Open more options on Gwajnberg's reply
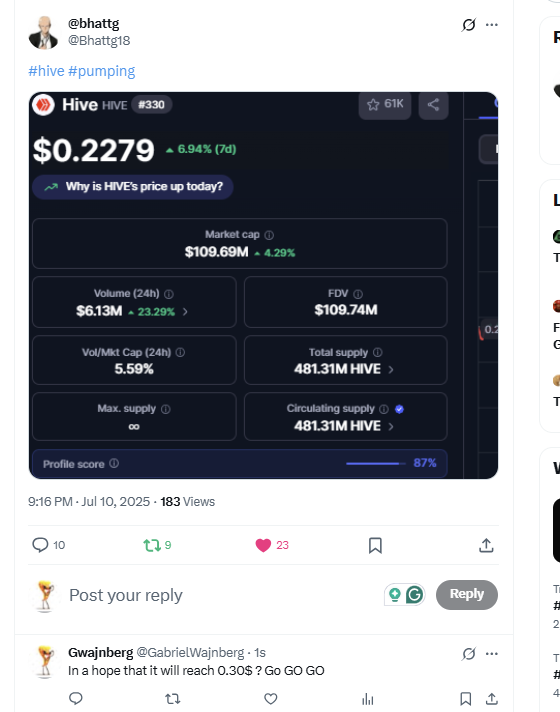The height and width of the screenshot is (712, 560). (x=492, y=654)
